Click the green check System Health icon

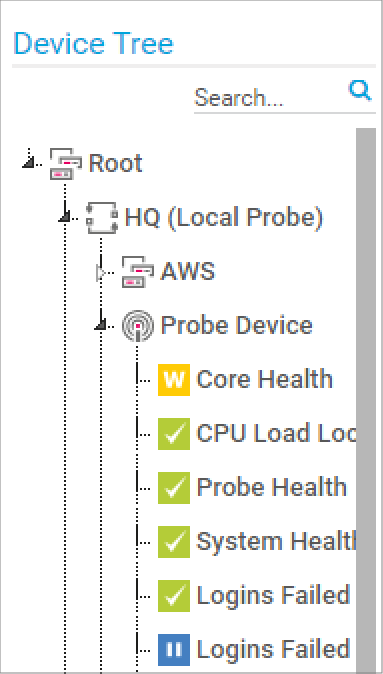point(174,542)
